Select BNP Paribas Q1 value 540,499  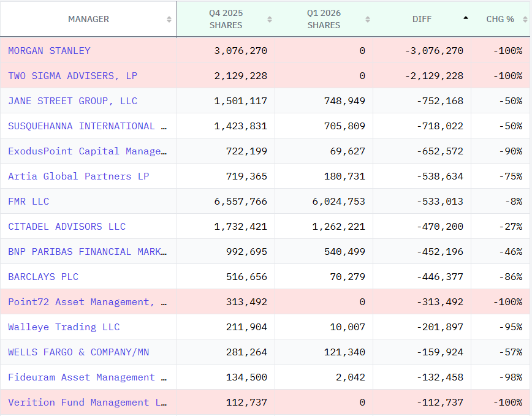click(x=344, y=251)
